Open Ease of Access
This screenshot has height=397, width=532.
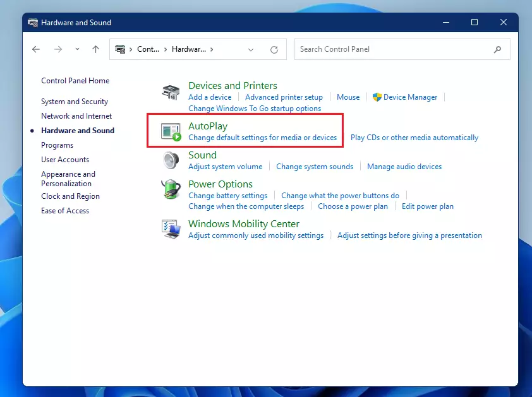point(65,211)
